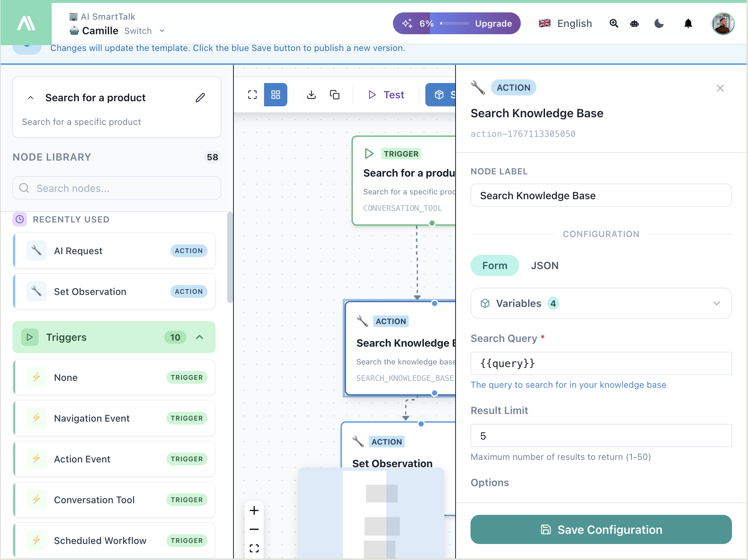Click the download icon in canvas toolbar
The height and width of the screenshot is (560, 748).
311,95
